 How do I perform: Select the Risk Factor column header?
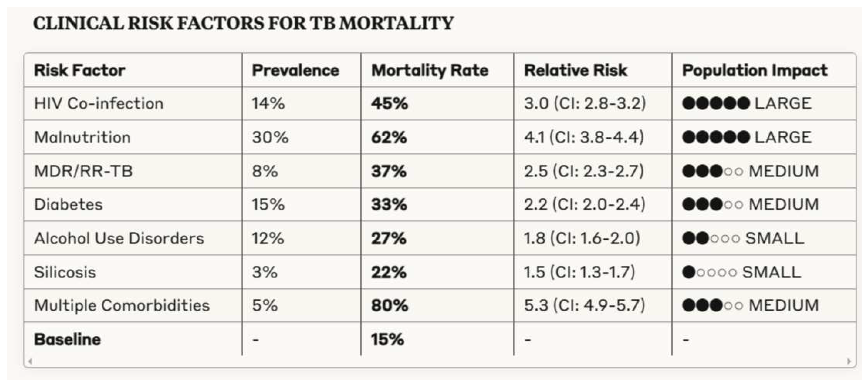80,70
